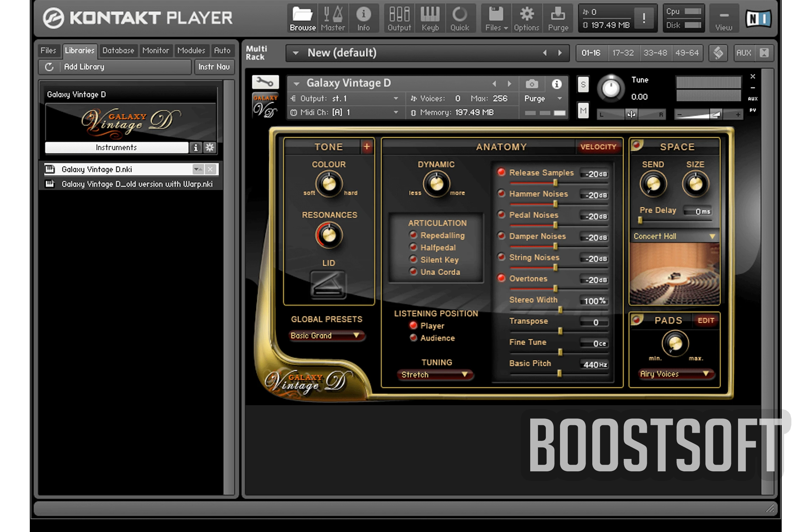Go to previous instrument arrow
This screenshot has height=532, width=798.
494,84
